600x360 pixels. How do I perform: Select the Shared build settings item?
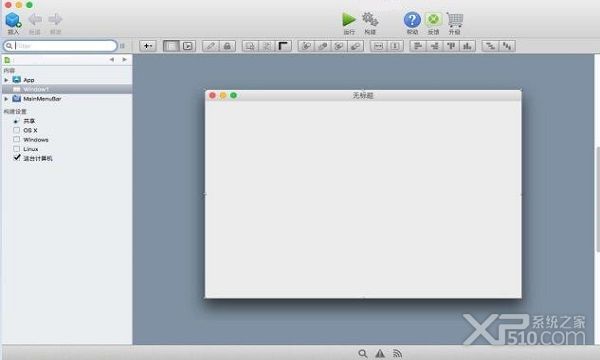point(29,121)
